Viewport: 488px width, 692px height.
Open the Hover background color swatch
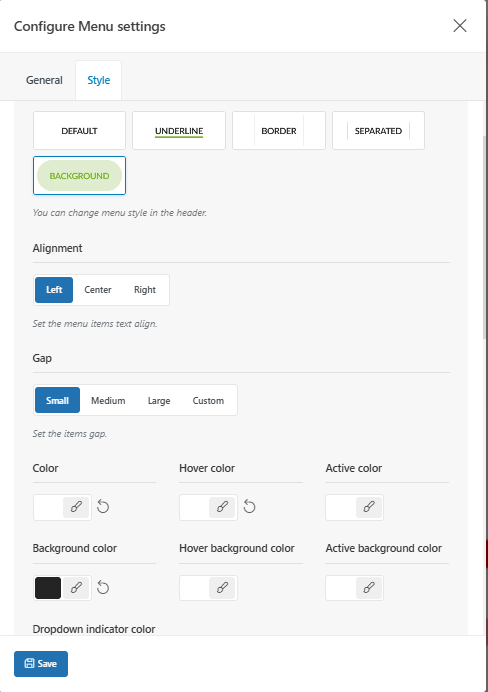194,588
